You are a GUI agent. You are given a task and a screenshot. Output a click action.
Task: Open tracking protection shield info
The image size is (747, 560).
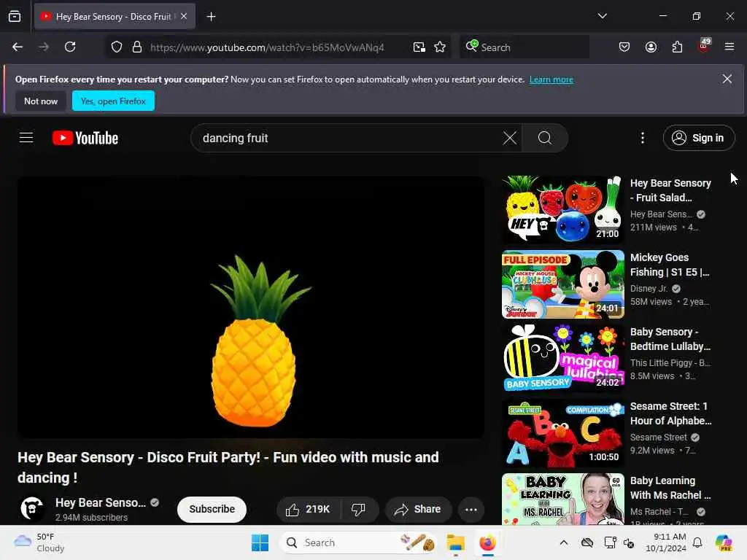pyautogui.click(x=117, y=47)
